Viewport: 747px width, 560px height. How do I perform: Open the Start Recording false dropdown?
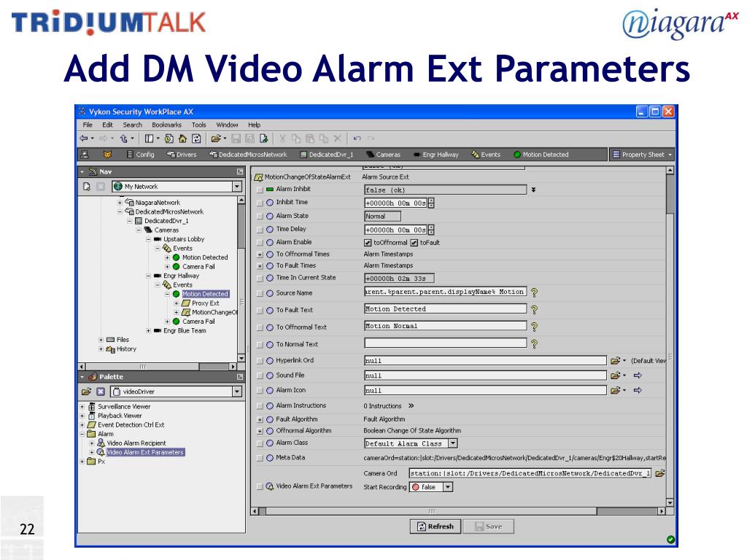click(448, 486)
